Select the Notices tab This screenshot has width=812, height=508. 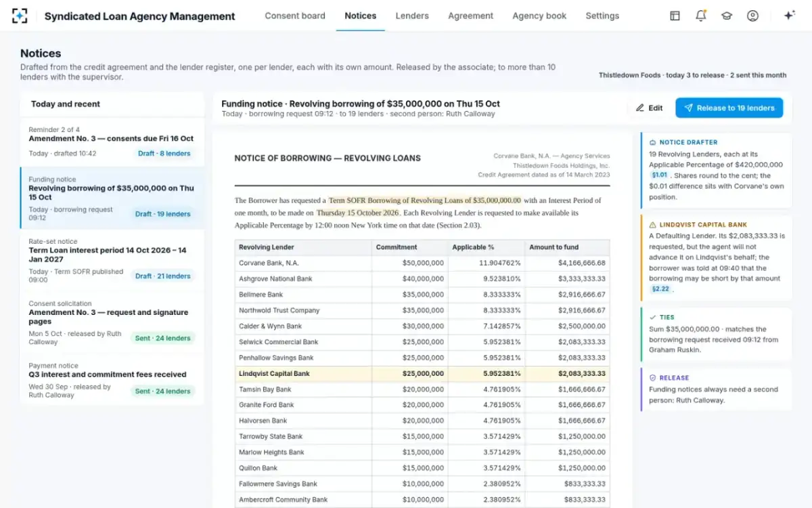(x=360, y=16)
